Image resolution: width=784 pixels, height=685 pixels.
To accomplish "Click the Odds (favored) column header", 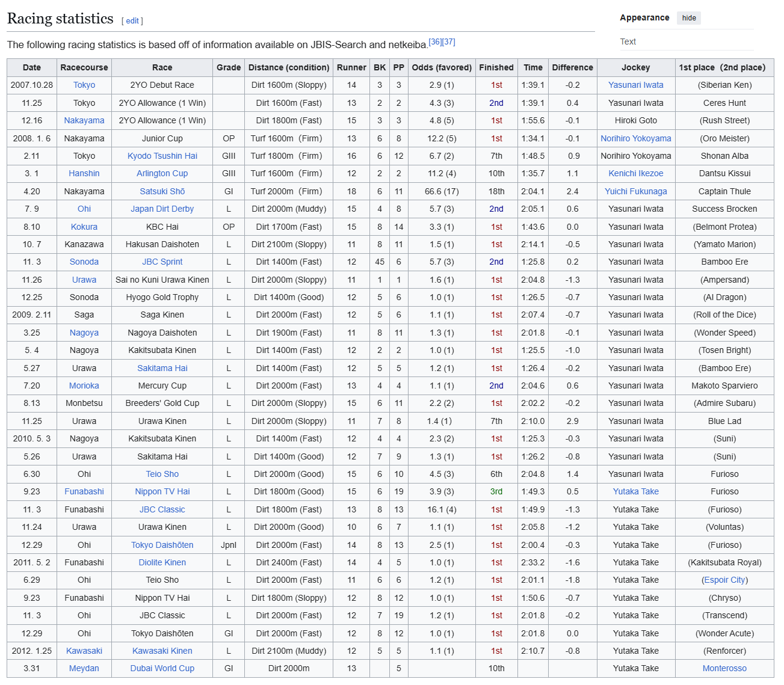I will coord(442,68).
